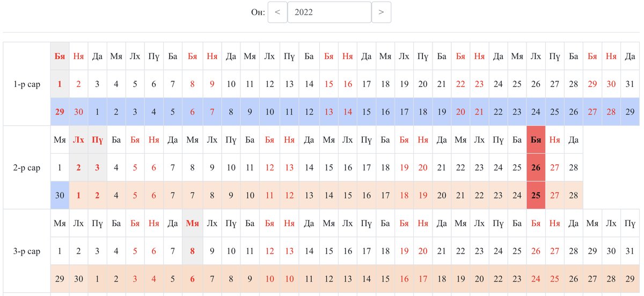
Task: Select the 1-р сар month label
Action: [x=27, y=84]
